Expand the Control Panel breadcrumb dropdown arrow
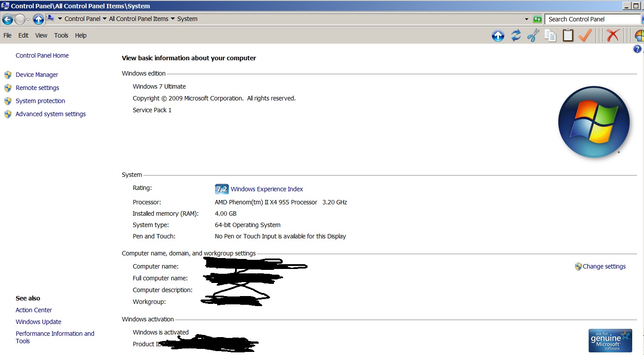This screenshot has height=355, width=644. pyautogui.click(x=104, y=19)
